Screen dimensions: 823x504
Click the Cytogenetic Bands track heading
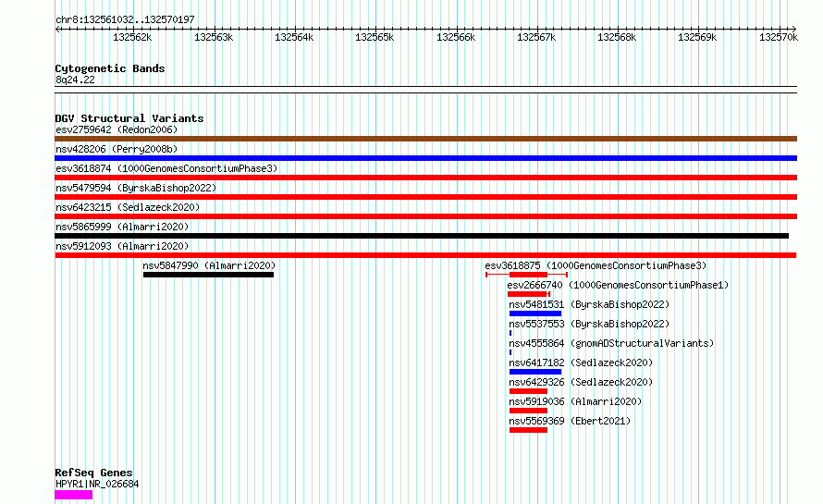[110, 68]
